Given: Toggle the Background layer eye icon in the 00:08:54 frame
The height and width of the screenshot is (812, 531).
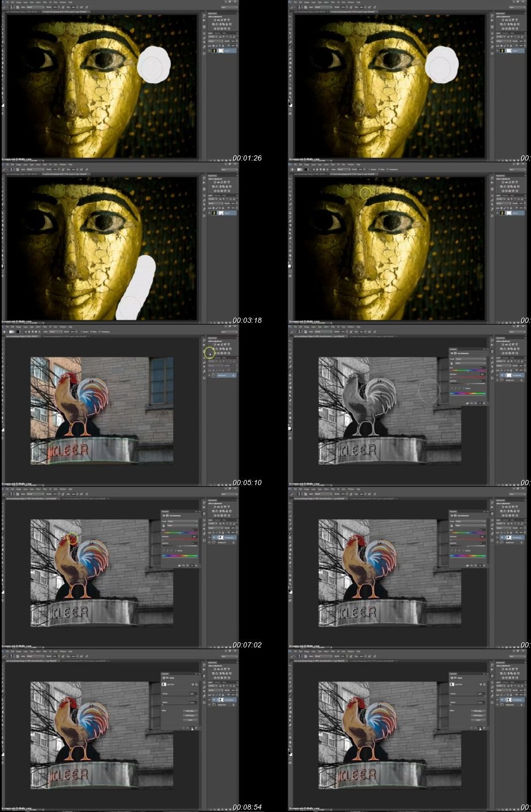Looking at the screenshot, I should tap(209, 705).
